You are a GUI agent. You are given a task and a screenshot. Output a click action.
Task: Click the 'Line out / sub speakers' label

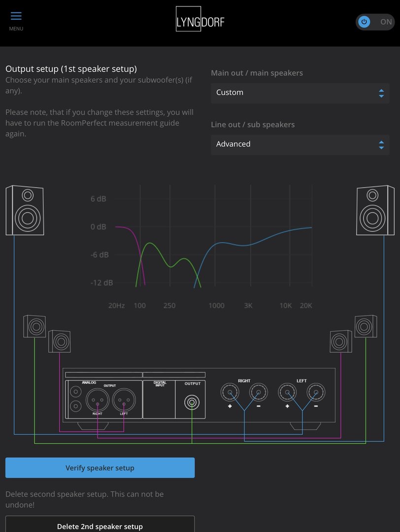253,125
